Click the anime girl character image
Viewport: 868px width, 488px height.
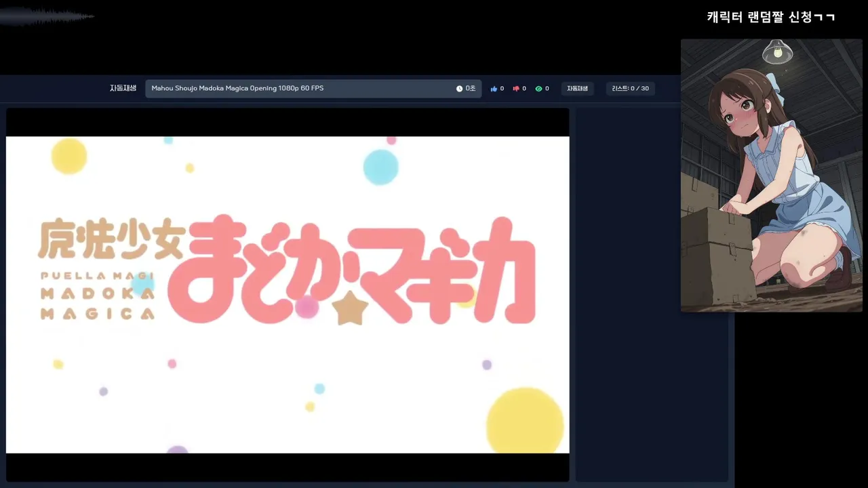pyautogui.click(x=772, y=176)
